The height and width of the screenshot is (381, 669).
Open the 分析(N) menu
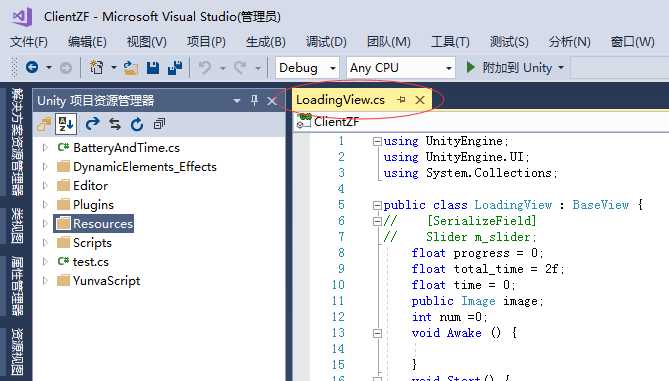(x=570, y=42)
